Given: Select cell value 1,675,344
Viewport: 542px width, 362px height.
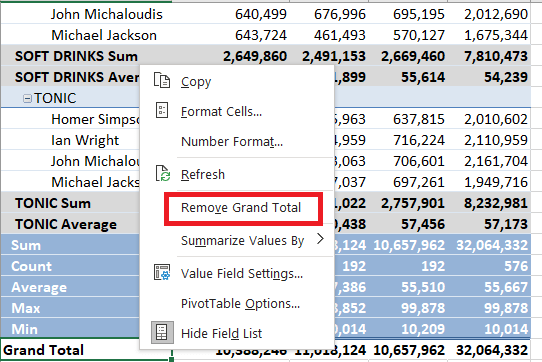Looking at the screenshot, I should pos(496,35).
